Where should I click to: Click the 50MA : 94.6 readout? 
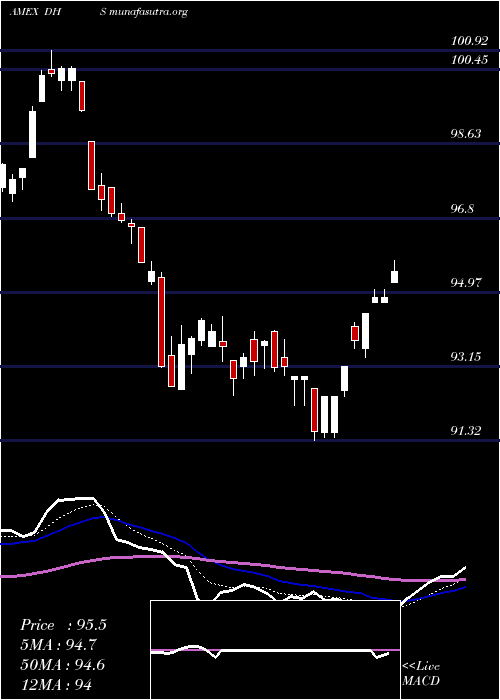(62, 665)
